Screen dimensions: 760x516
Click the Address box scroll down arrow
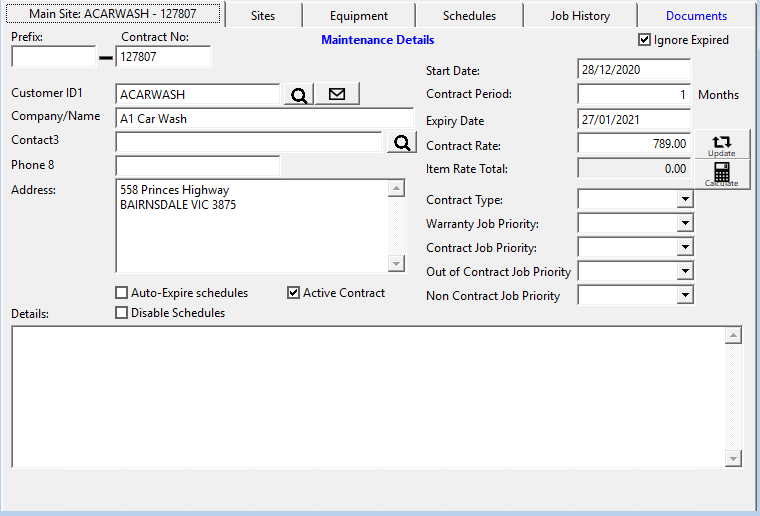(397, 263)
